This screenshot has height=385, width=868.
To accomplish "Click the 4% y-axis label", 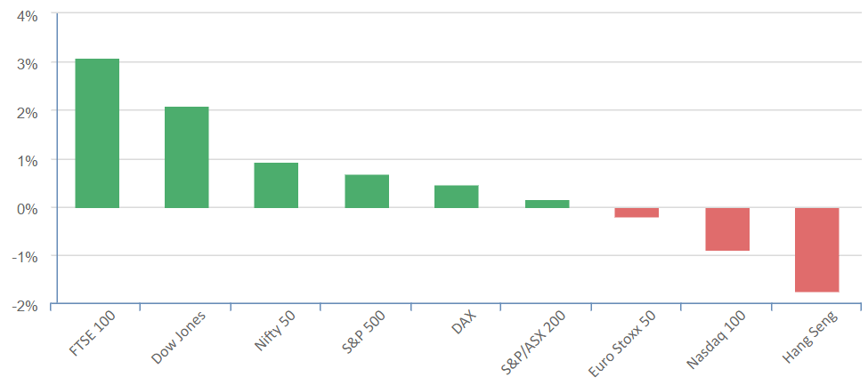I will pos(26,15).
